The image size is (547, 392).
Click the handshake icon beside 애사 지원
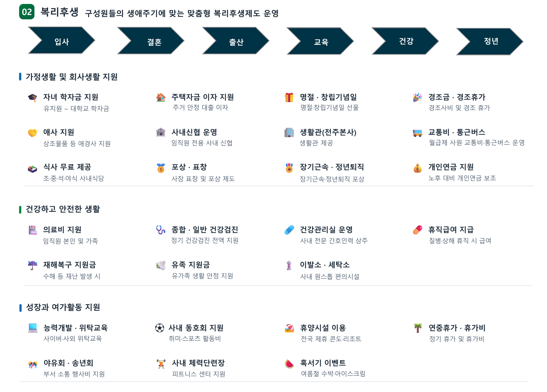[x=33, y=133]
